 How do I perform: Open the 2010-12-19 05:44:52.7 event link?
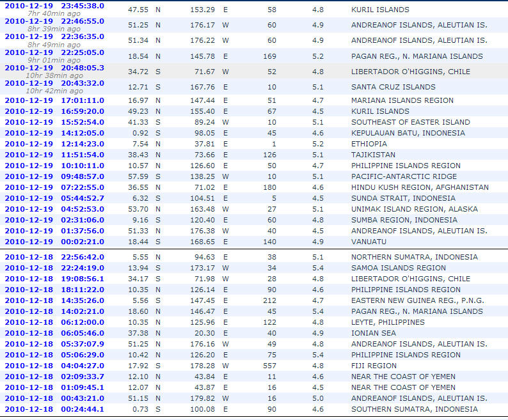click(x=54, y=198)
